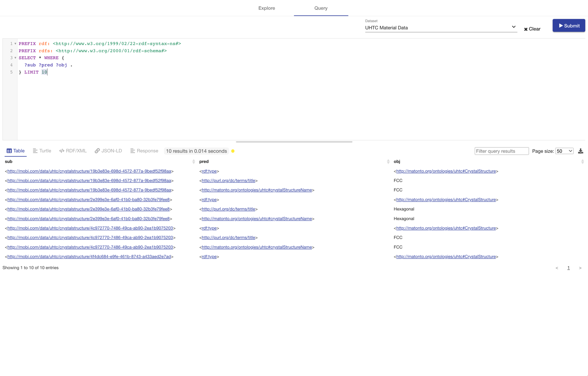This screenshot has width=588, height=376.
Task: Open the raw Response view
Action: click(144, 151)
